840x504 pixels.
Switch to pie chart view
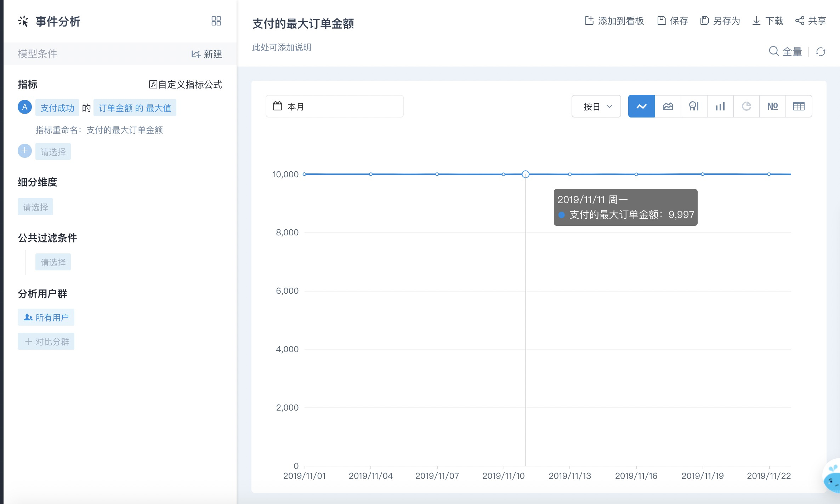(x=747, y=106)
